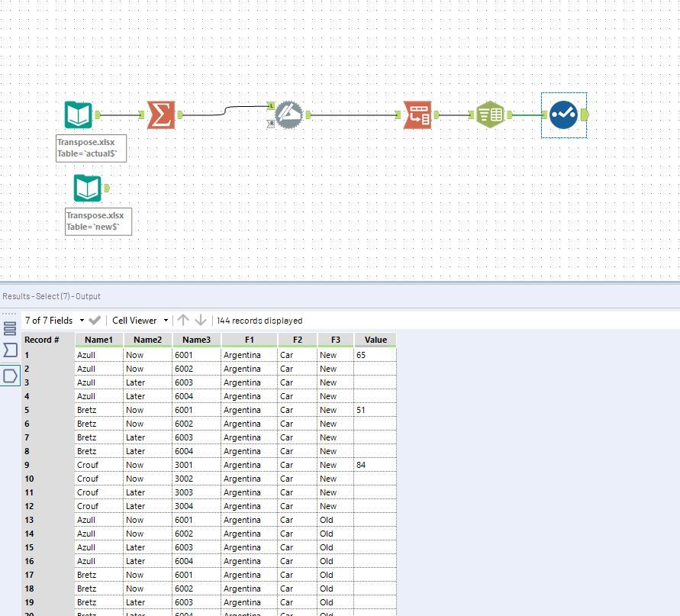Select the Input Data tool for new$ table
Screen dimensions: 680x616
(x=87, y=188)
